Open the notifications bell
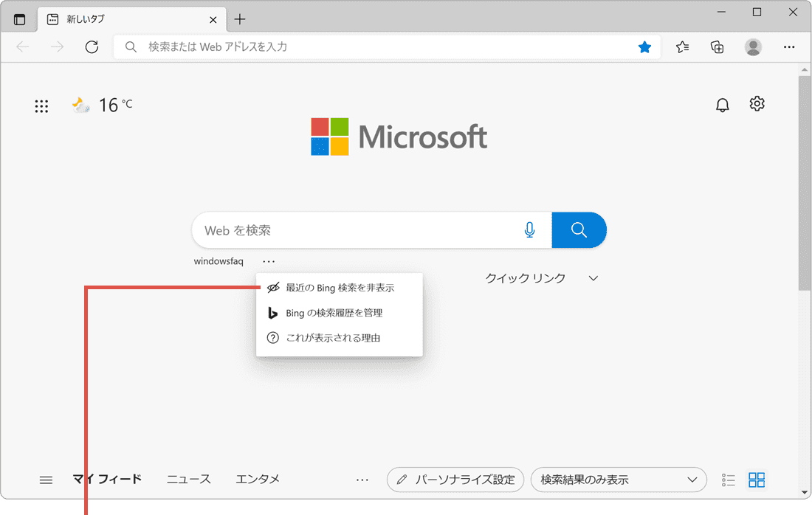This screenshot has width=812, height=515. (x=722, y=105)
